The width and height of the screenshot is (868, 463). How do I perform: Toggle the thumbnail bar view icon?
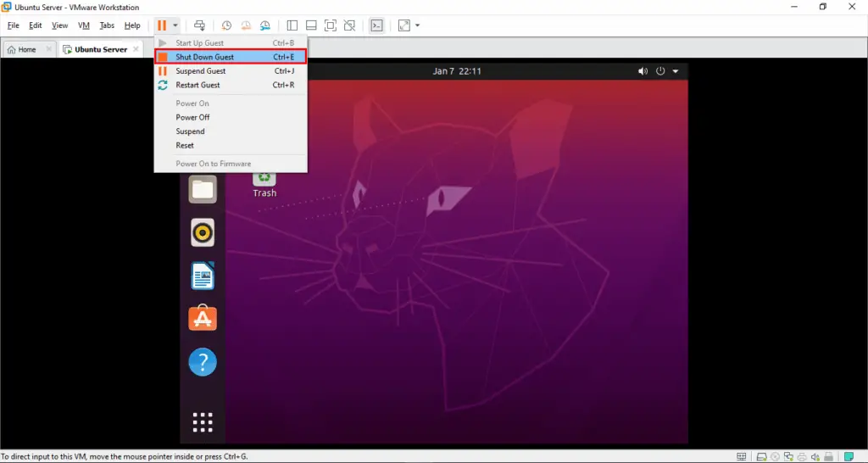click(311, 25)
